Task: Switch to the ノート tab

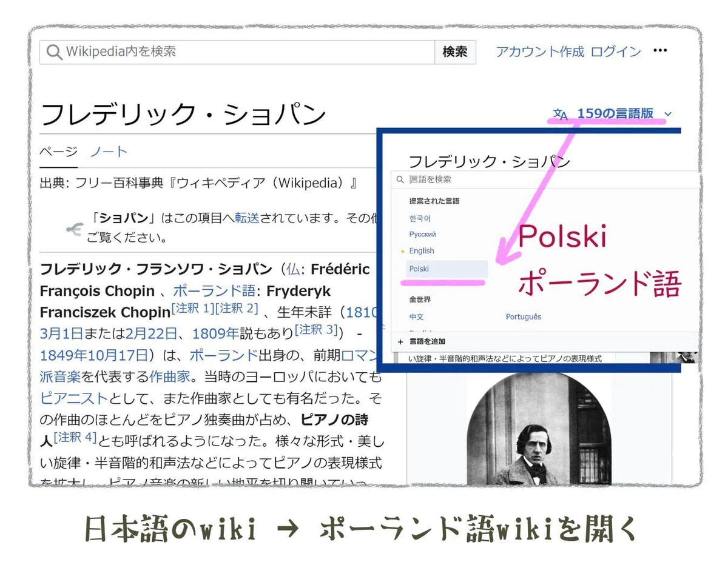Action: tap(109, 152)
